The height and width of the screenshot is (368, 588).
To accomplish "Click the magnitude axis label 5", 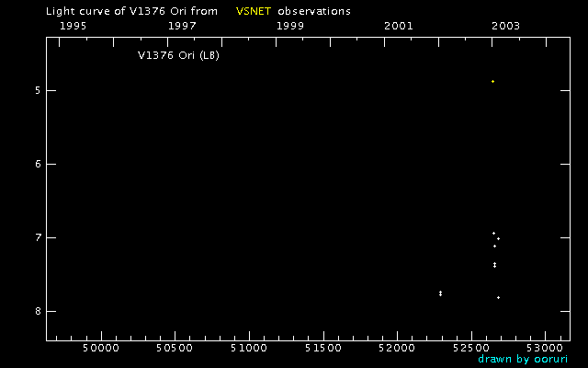I will pos(38,91).
